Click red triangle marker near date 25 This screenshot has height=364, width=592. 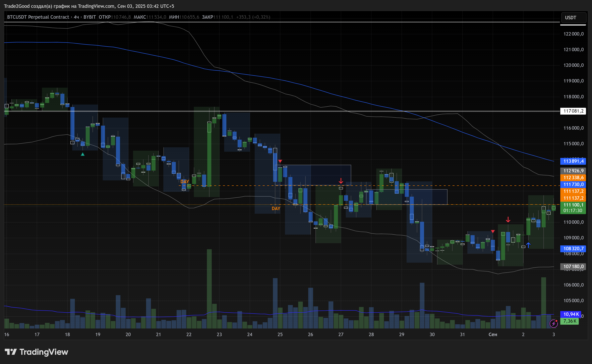280,161
